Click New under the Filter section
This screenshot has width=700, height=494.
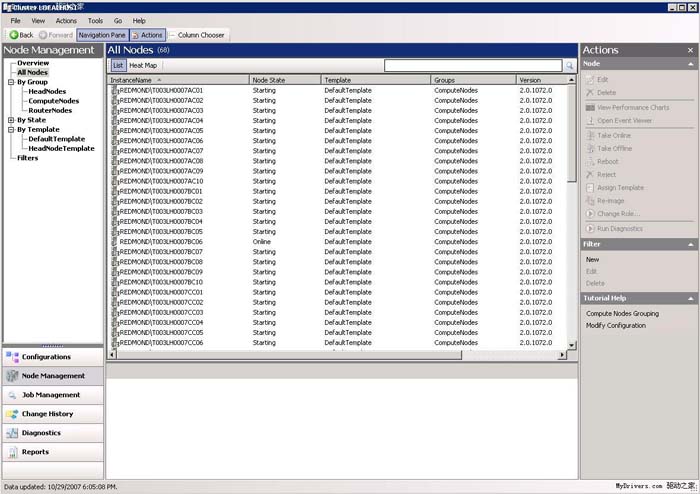coord(593,260)
